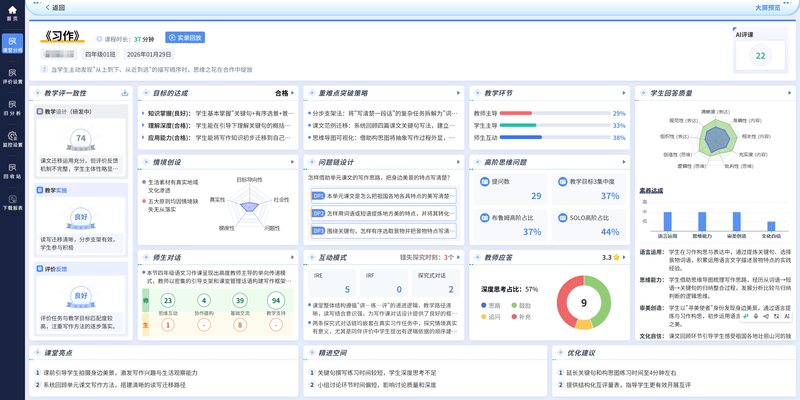Click the 教学实施 card icon

click(40, 190)
